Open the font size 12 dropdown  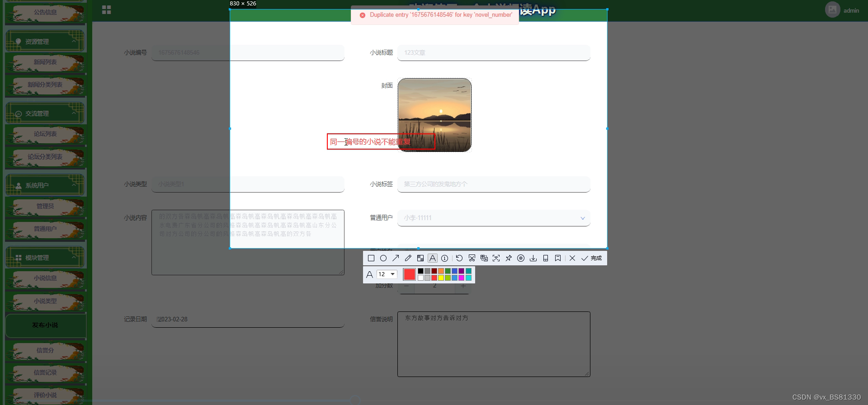(x=387, y=274)
